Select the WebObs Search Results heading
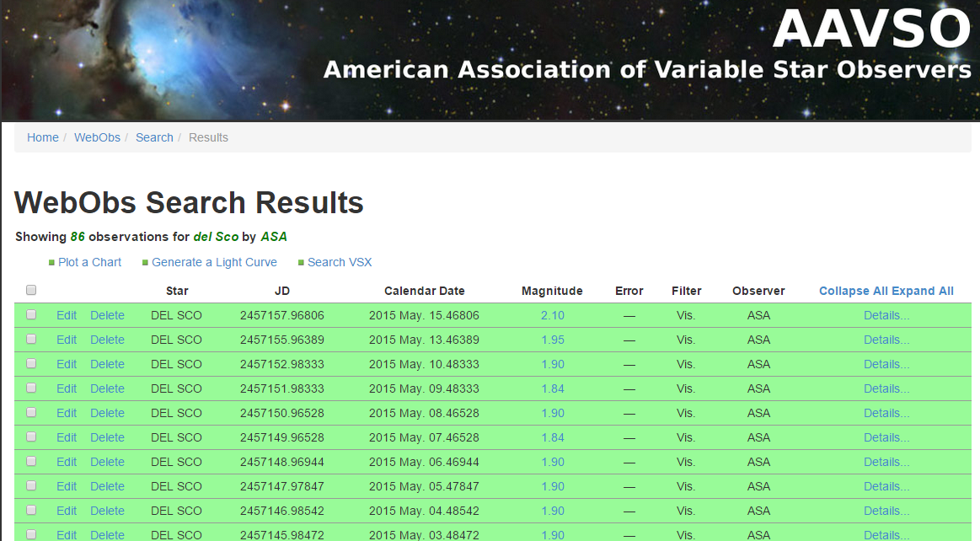 (189, 202)
